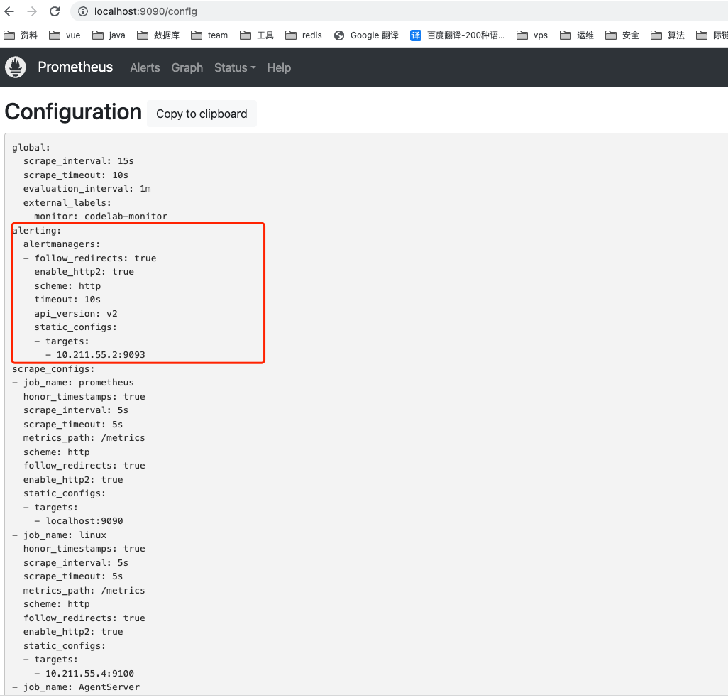Open the vue bookmark folder
Image resolution: width=728 pixels, height=700 pixels.
(65, 35)
